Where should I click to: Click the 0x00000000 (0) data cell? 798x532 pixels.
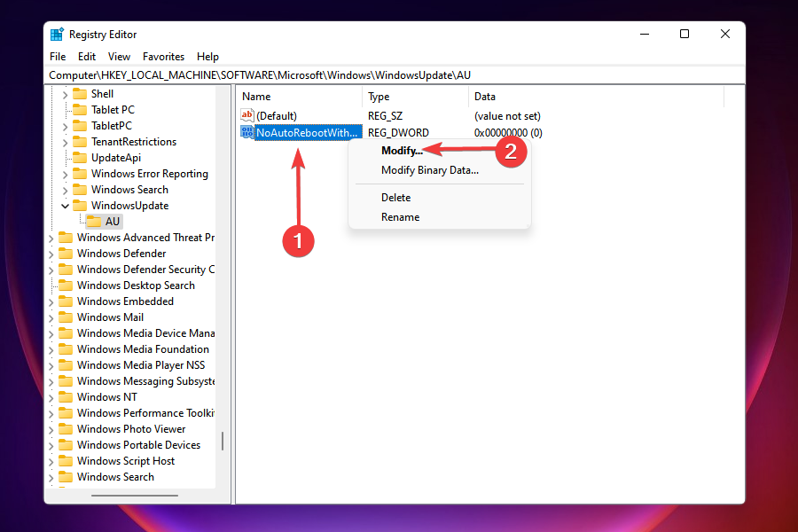[508, 133]
